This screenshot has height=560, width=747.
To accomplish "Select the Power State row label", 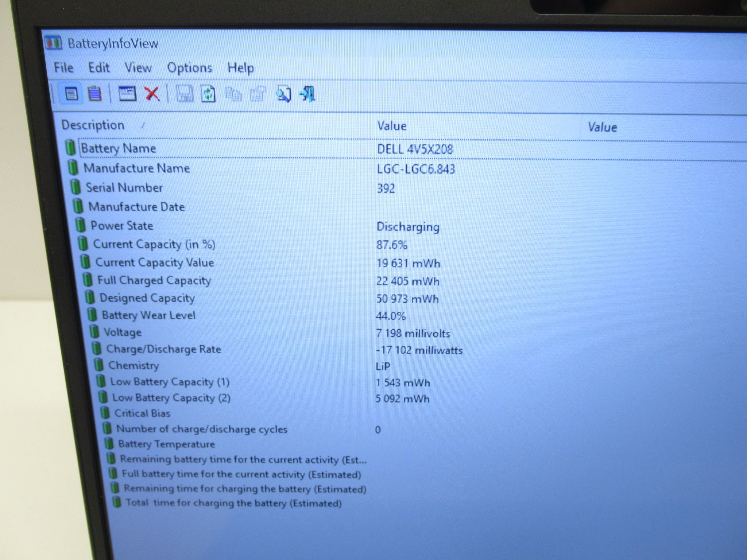I will (122, 225).
